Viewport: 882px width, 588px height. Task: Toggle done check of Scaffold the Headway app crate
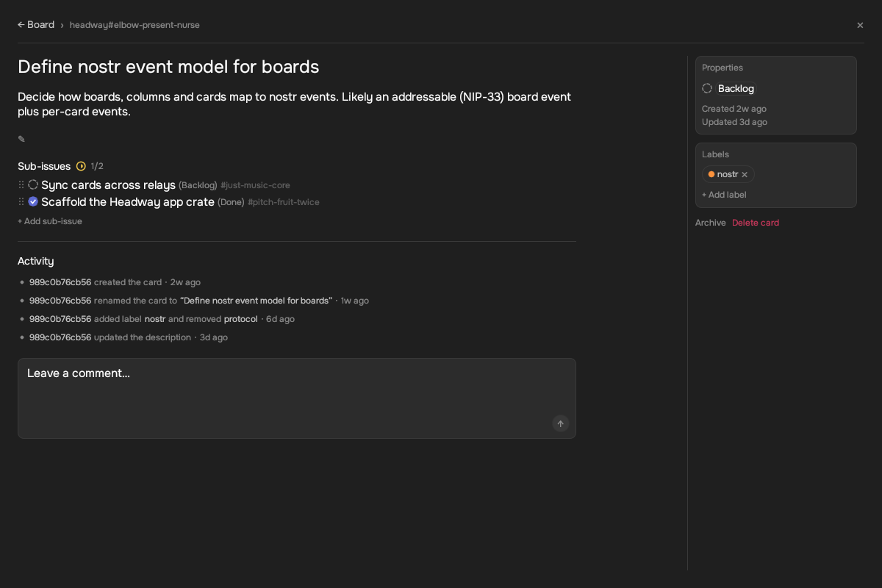[x=33, y=201]
